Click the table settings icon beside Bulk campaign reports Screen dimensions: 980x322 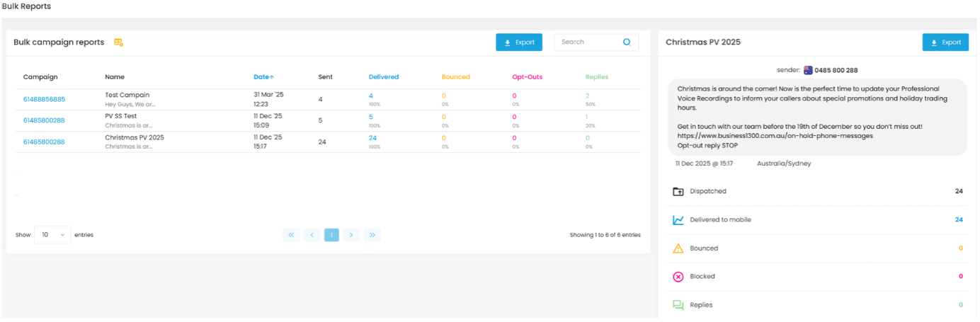click(118, 42)
